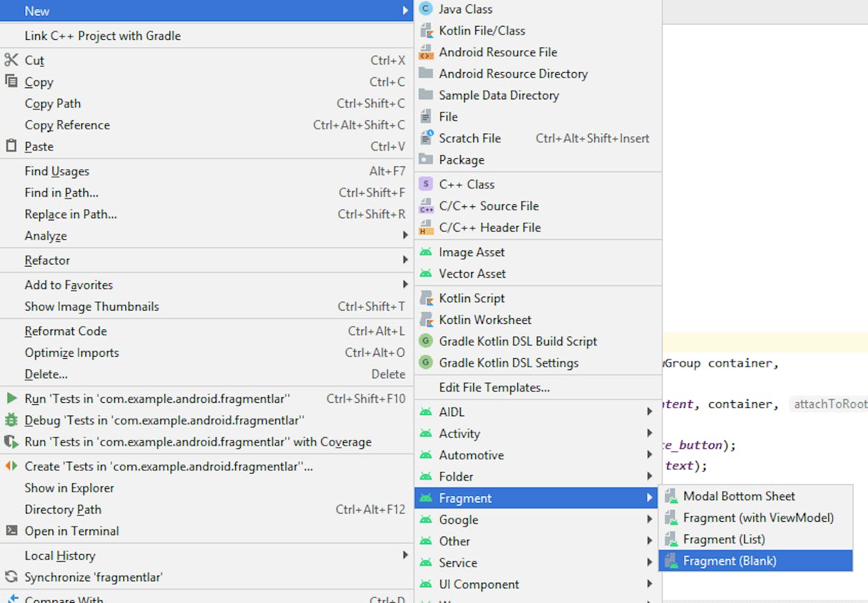
Task: Select Show Image Thumbnails entry
Action: tap(206, 306)
